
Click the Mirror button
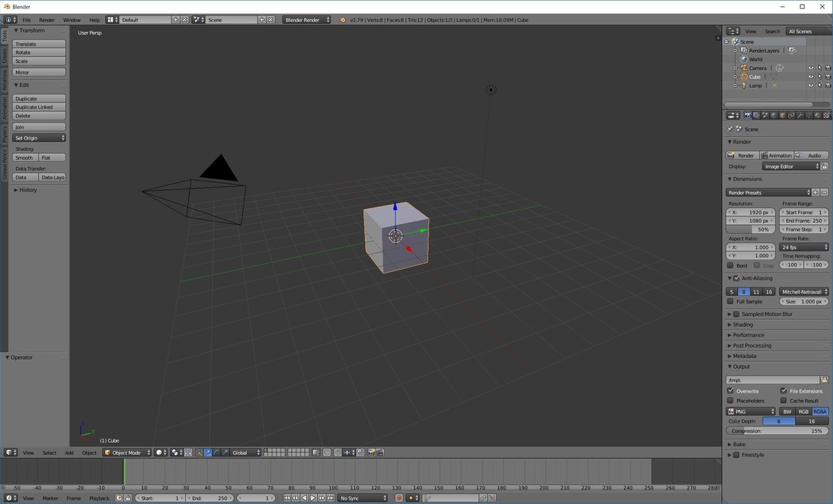(x=39, y=72)
